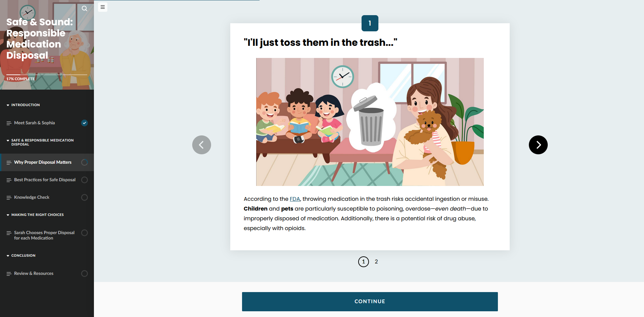Click progress circle for Knowledge Check
The width and height of the screenshot is (644, 317).
tap(84, 197)
